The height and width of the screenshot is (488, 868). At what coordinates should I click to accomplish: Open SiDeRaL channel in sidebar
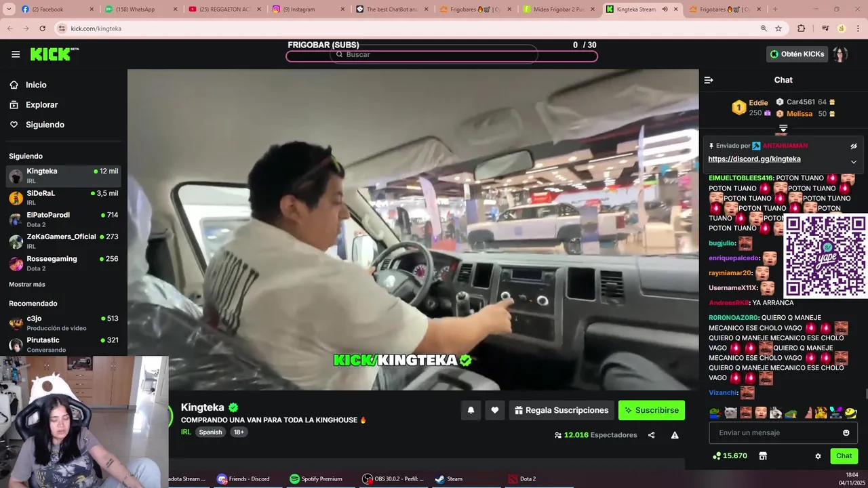tap(64, 197)
